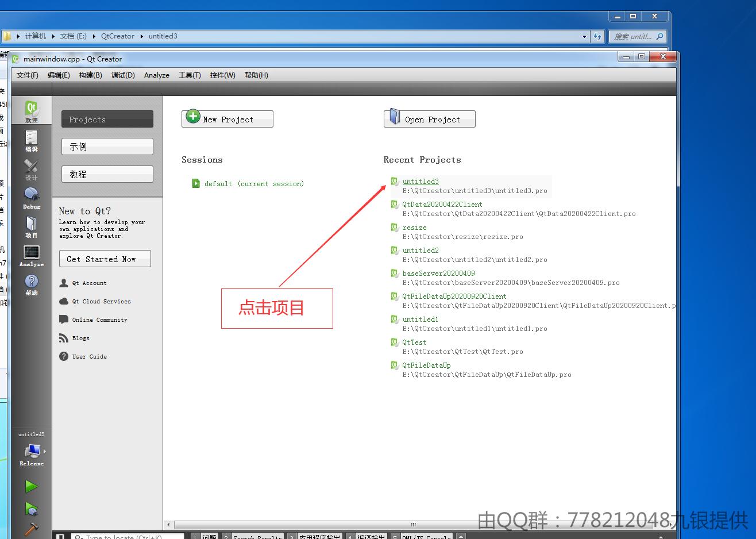Open recent project resize
The height and width of the screenshot is (539, 756).
[414, 228]
